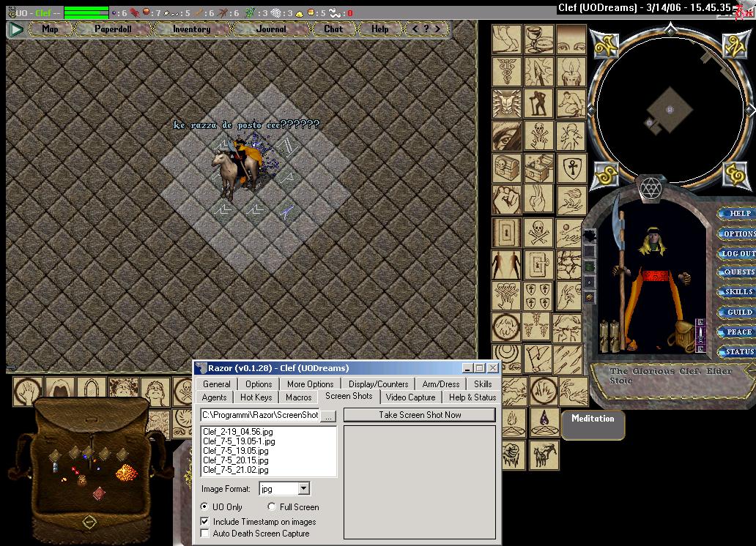The image size is (756, 546).
Task: Open the Display/Counters tab
Action: click(379, 384)
